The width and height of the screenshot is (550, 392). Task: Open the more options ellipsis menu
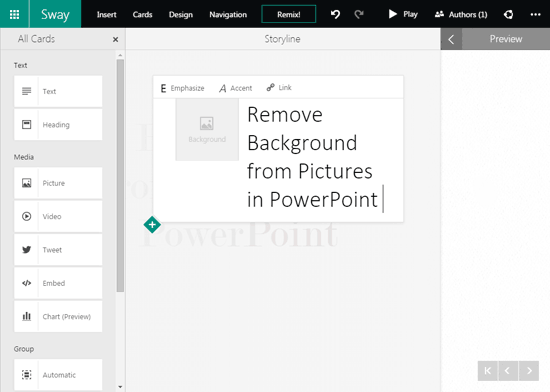(535, 15)
